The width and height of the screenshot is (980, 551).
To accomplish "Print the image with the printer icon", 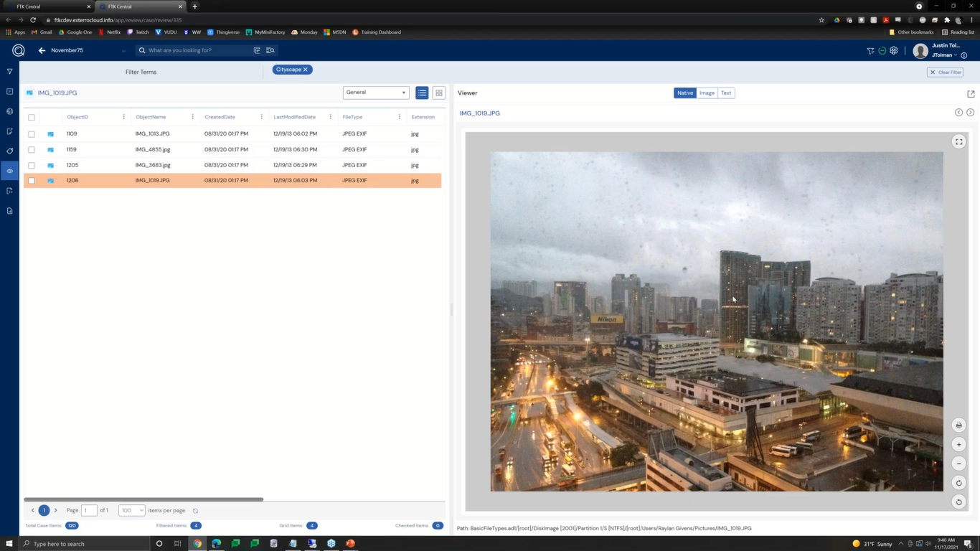I will [x=958, y=425].
